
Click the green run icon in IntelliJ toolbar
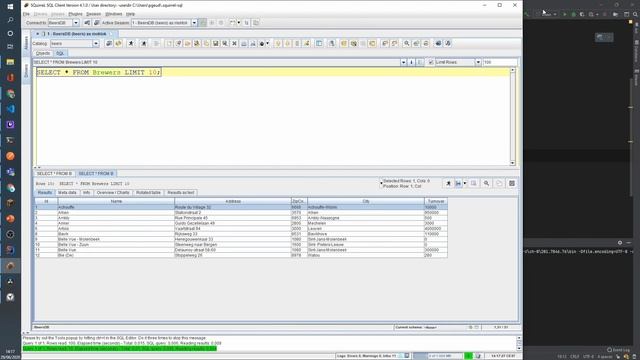[565, 14]
